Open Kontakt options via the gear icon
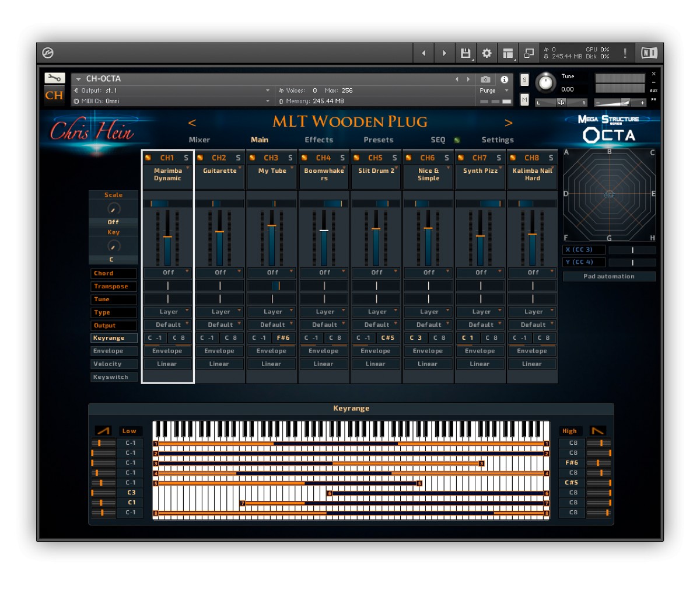Screen dimensions: 700x589 click(x=485, y=53)
